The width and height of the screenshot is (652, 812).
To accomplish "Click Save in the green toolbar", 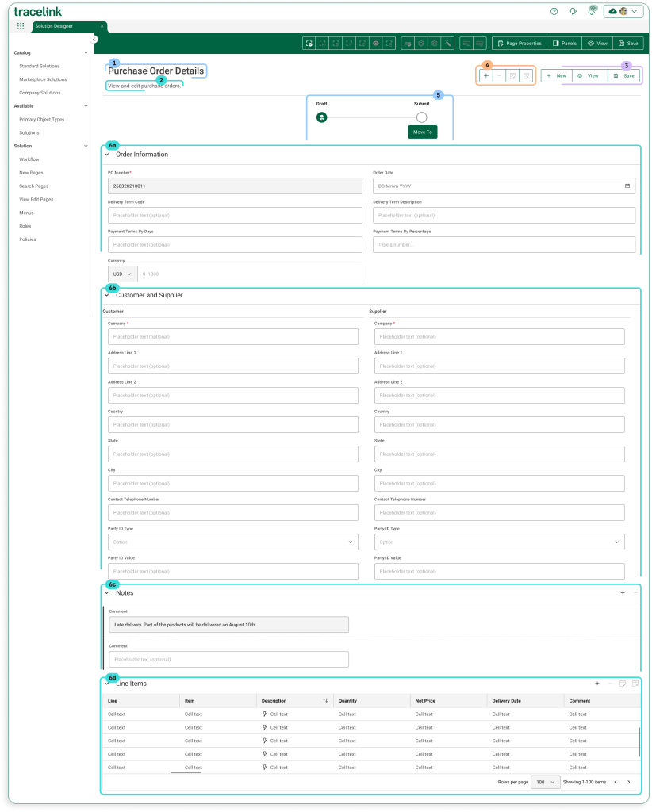I will pos(627,44).
